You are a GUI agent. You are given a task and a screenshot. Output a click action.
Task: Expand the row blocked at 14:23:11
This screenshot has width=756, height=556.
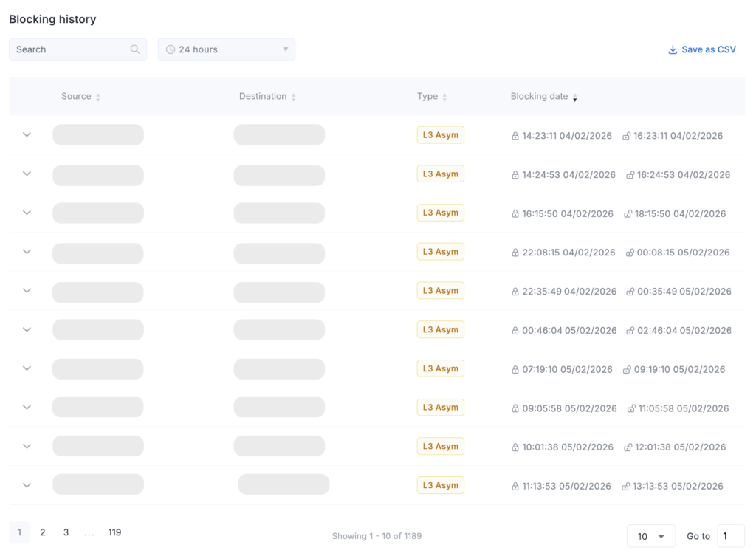click(27, 135)
